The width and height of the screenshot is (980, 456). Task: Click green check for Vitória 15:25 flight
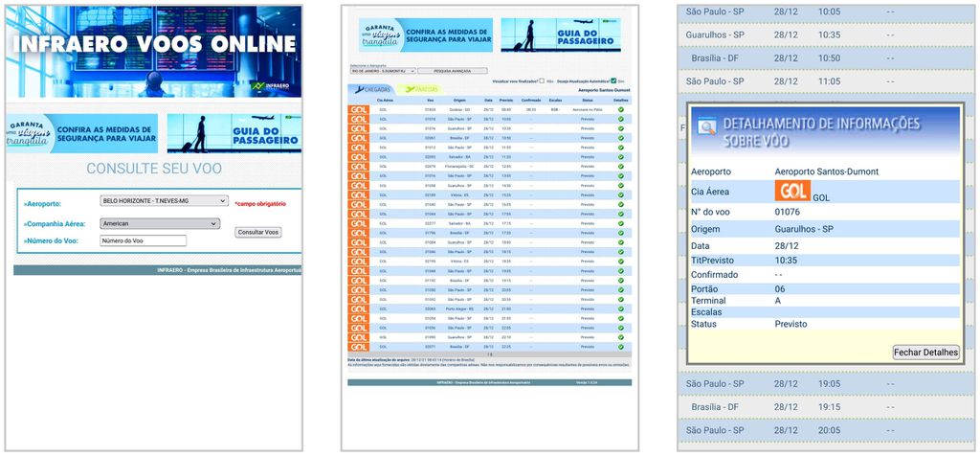[x=620, y=194]
